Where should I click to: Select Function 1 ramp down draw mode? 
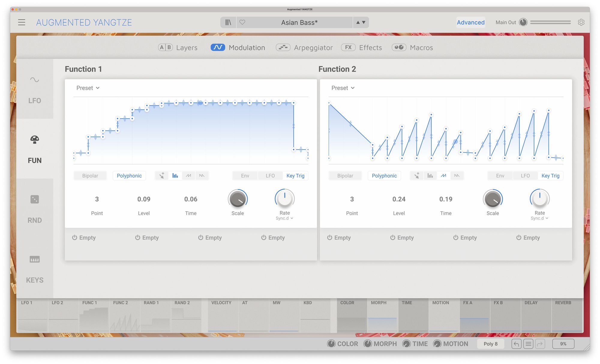pyautogui.click(x=202, y=176)
